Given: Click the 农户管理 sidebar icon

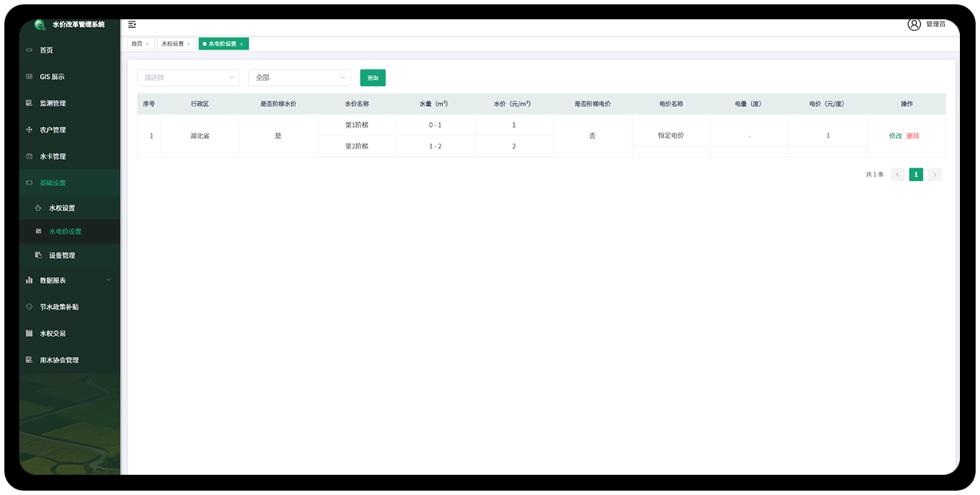Looking at the screenshot, I should 30,129.
